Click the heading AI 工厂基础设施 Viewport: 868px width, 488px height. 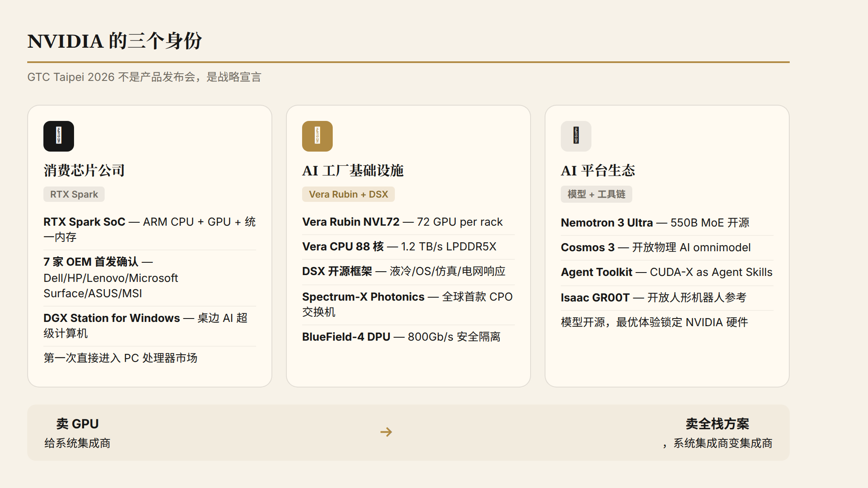tap(353, 170)
